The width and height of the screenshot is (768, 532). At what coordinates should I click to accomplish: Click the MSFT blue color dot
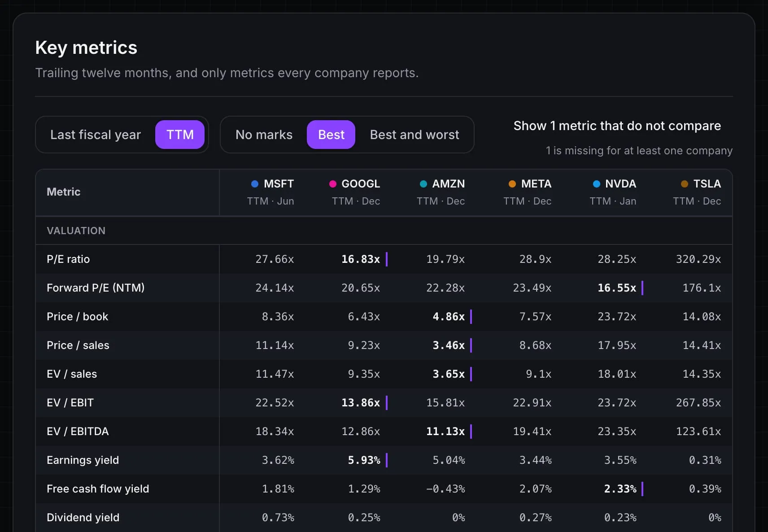pyautogui.click(x=255, y=184)
